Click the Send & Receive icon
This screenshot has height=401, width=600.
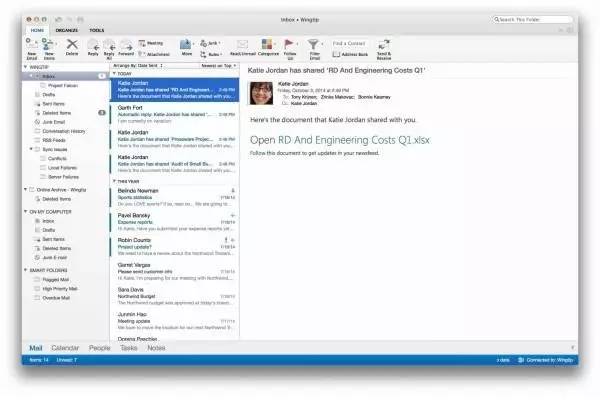(x=383, y=45)
